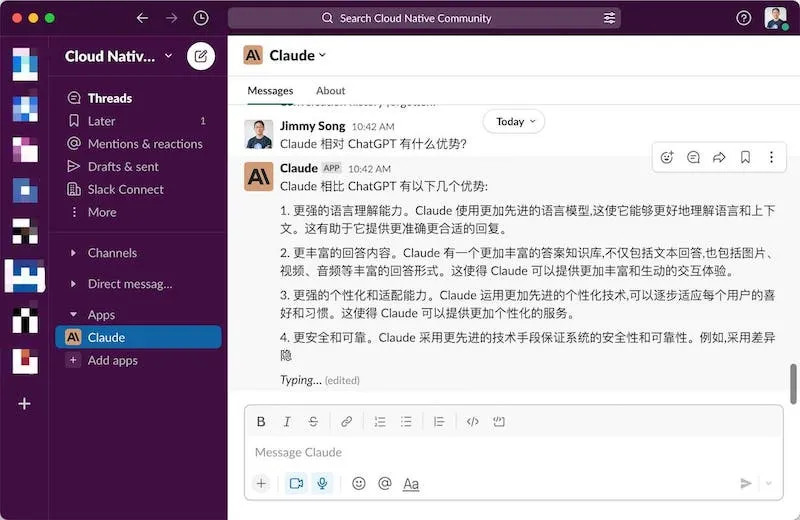Click the Message Claude input field

513,452
